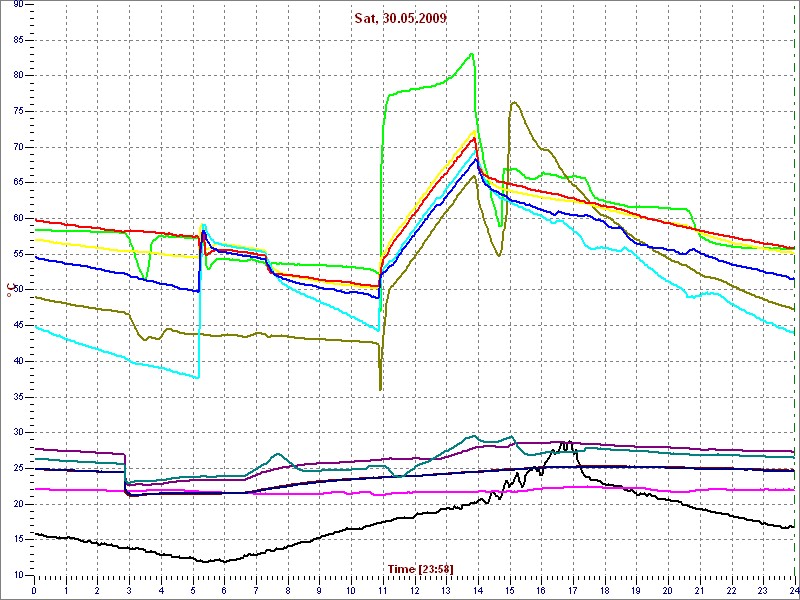Select the 85 tick label on temperature axis
800x600 pixels.
tap(17, 40)
